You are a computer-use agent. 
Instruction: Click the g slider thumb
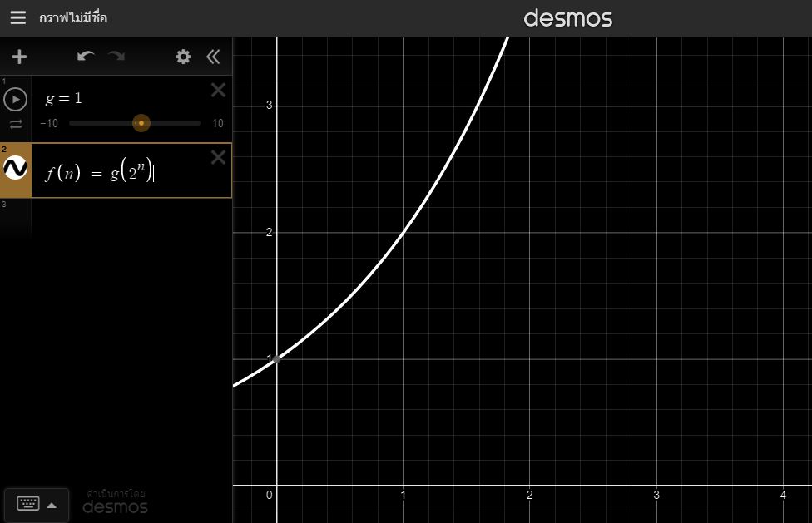pos(141,123)
